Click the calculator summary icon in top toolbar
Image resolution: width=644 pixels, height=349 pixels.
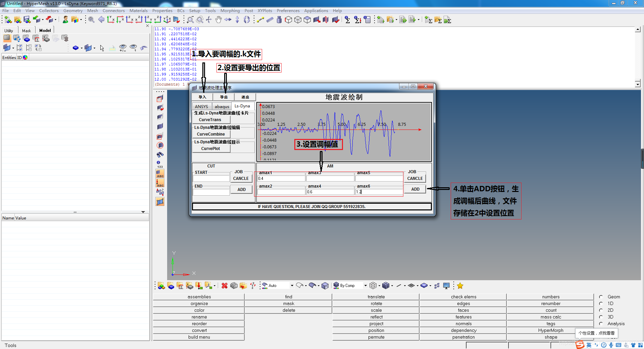[367, 20]
